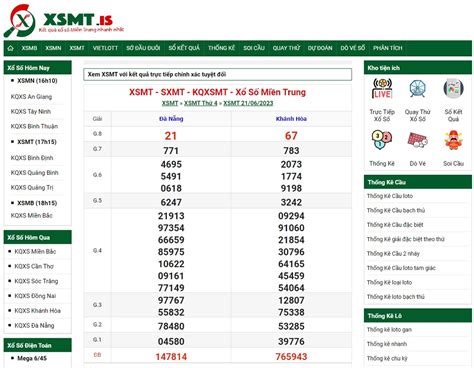Open the Soi Cầu fortune god icon
The width and height of the screenshot is (474, 368).
tap(453, 140)
